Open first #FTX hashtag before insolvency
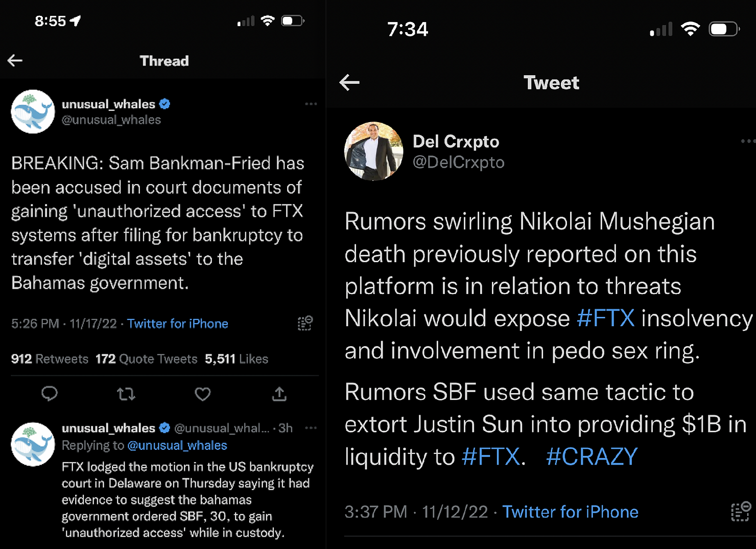Screen dimensions: 756x549 pyautogui.click(x=606, y=318)
